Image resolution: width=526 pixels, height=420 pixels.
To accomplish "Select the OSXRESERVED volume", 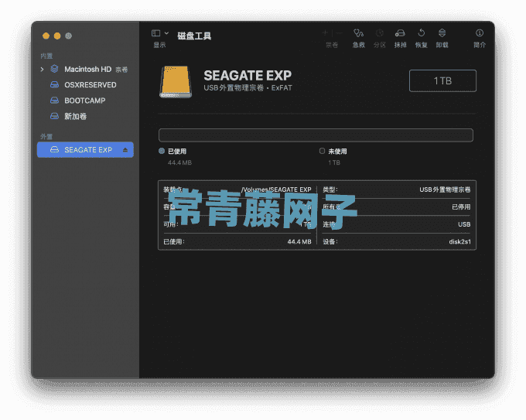I will tap(85, 85).
